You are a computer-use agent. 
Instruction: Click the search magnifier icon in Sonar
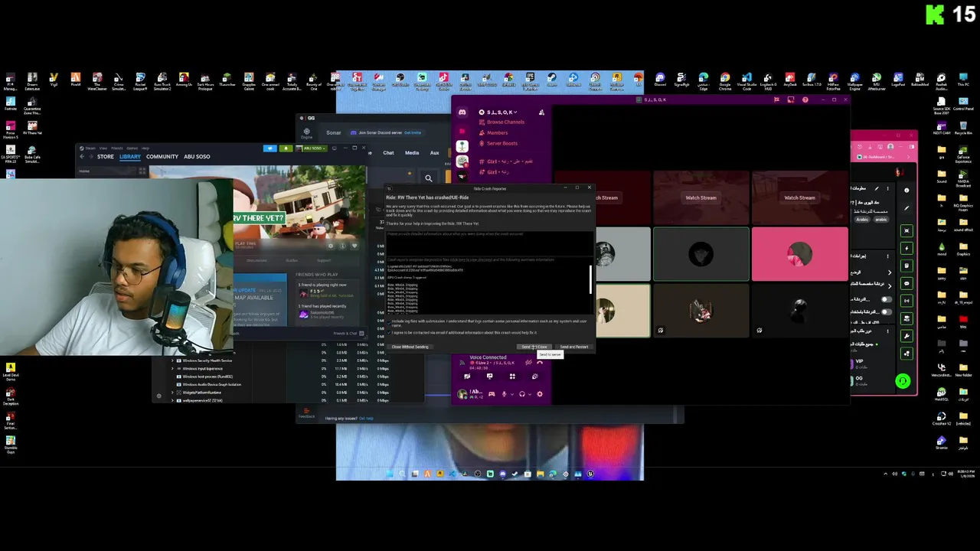click(429, 178)
